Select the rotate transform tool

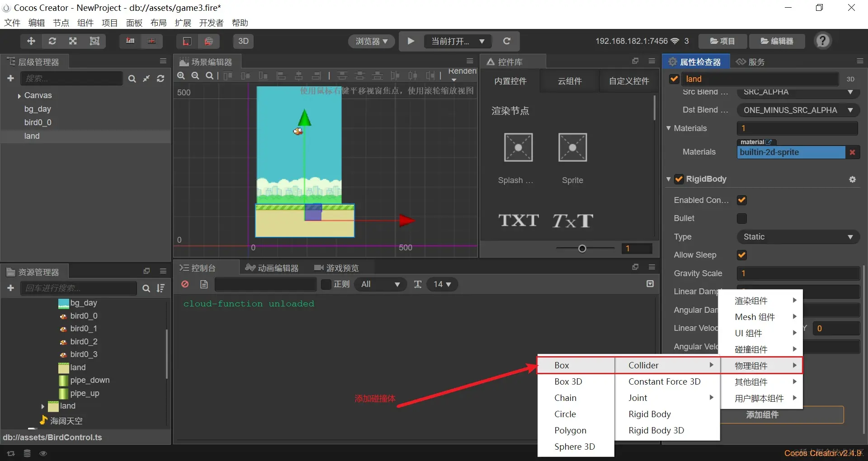tap(52, 41)
